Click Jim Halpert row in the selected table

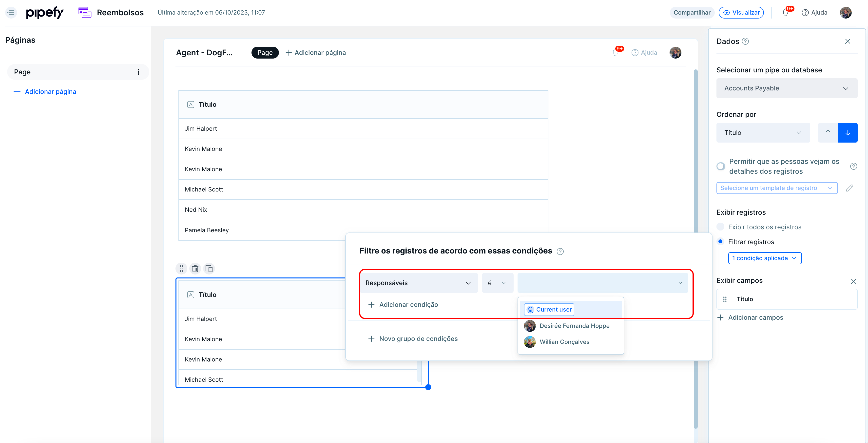point(262,319)
